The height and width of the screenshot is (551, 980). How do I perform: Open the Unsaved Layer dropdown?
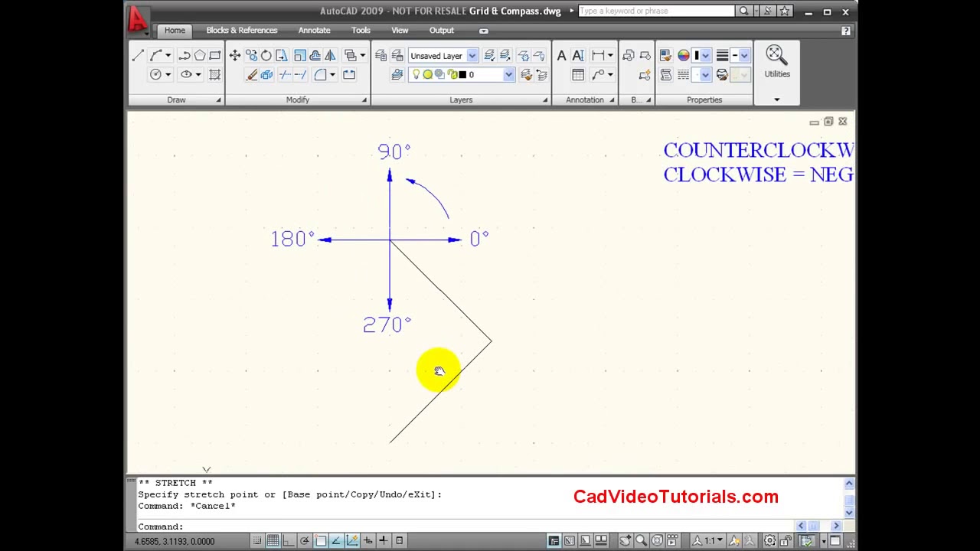point(472,55)
